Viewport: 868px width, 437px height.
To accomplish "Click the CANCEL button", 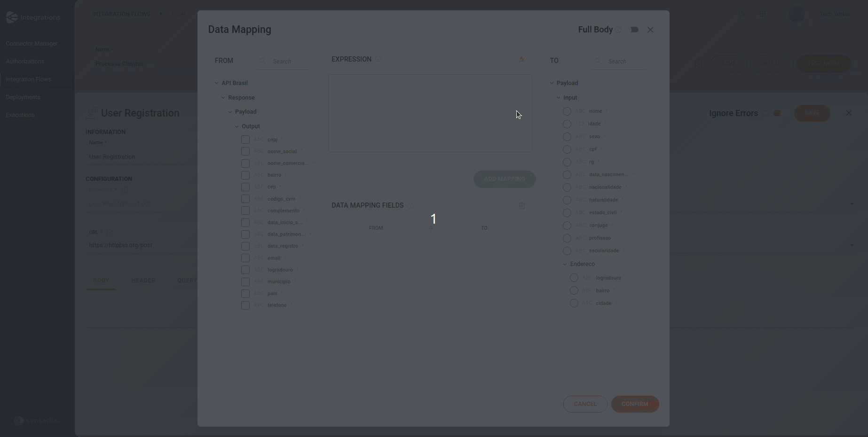I will (584, 404).
